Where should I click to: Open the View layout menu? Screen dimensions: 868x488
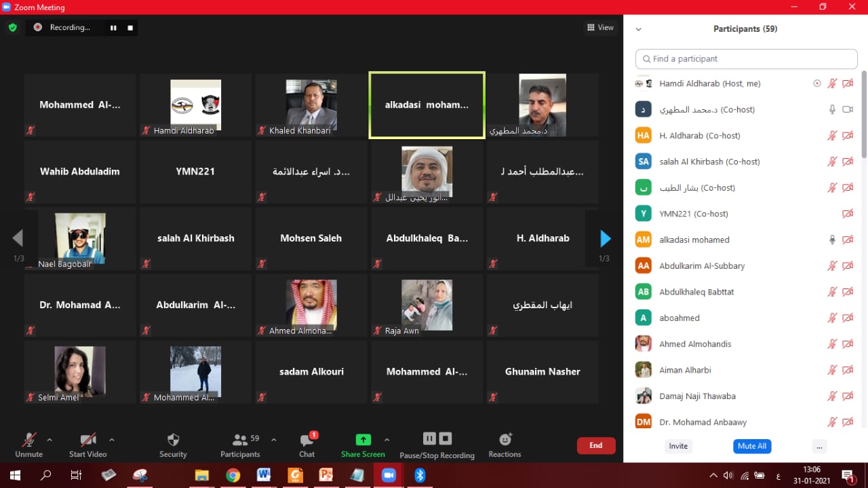(600, 28)
